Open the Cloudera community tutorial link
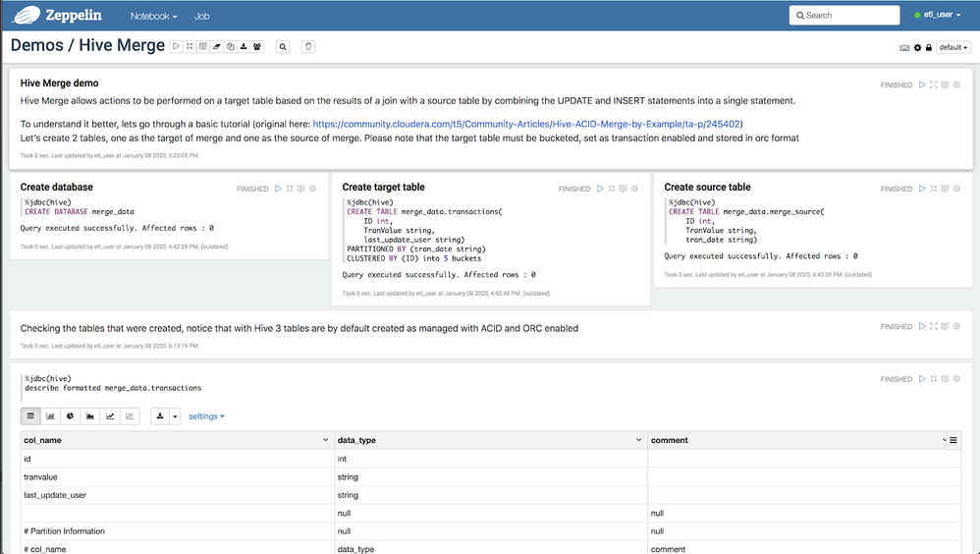 pyautogui.click(x=527, y=124)
